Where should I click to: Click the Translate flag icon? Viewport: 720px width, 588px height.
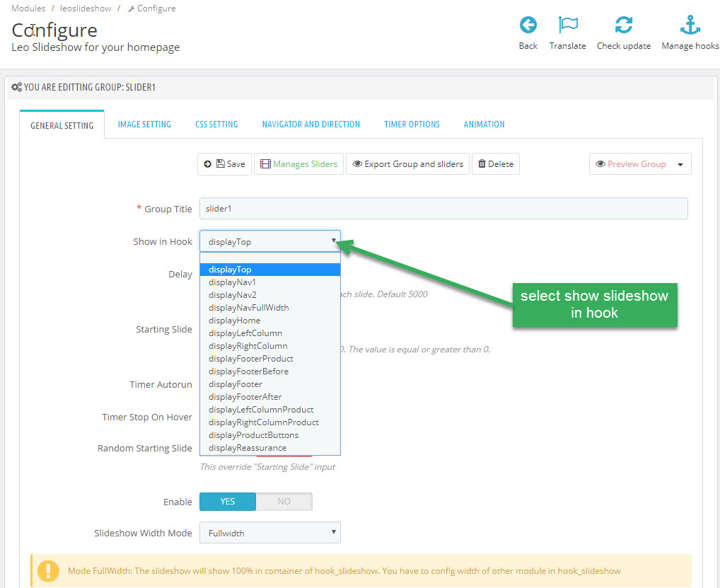tap(567, 26)
